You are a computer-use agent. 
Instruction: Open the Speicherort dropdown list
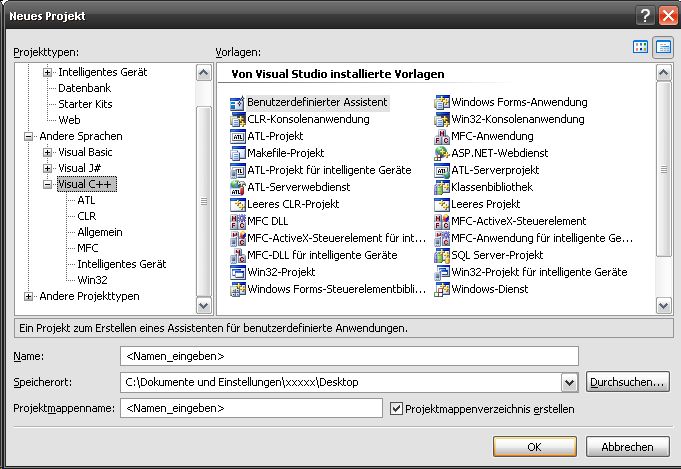coord(569,383)
